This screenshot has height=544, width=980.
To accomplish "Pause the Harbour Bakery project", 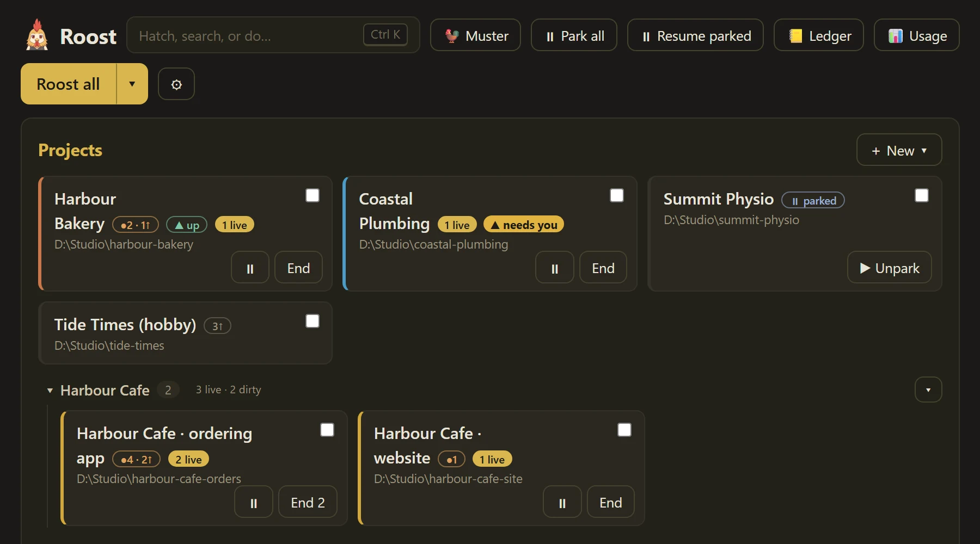I will [250, 268].
